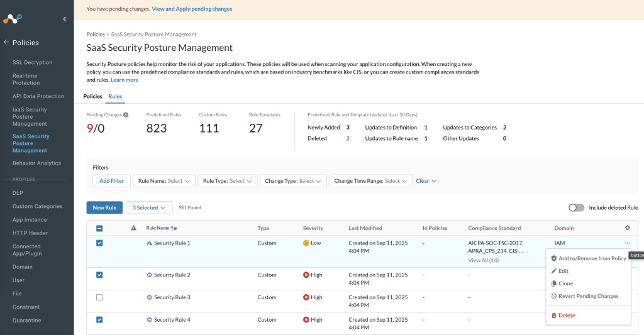This screenshot has width=644, height=335.
Task: Click the Compliance Standard column header
Action: point(494,228)
